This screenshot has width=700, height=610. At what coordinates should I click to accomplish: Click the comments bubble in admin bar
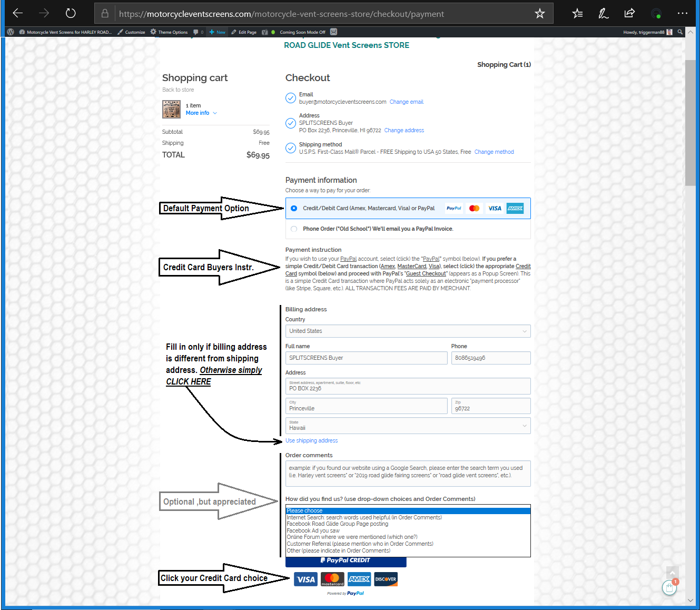coord(198,32)
